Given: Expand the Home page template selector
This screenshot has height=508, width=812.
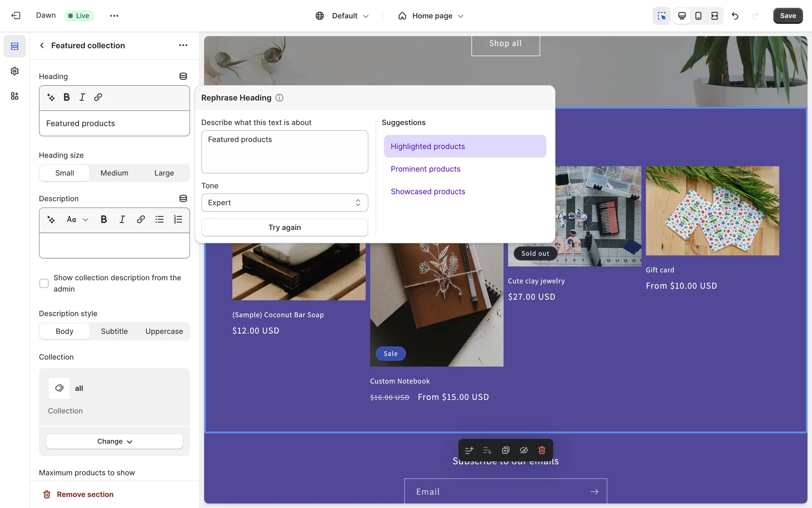Looking at the screenshot, I should (x=431, y=16).
